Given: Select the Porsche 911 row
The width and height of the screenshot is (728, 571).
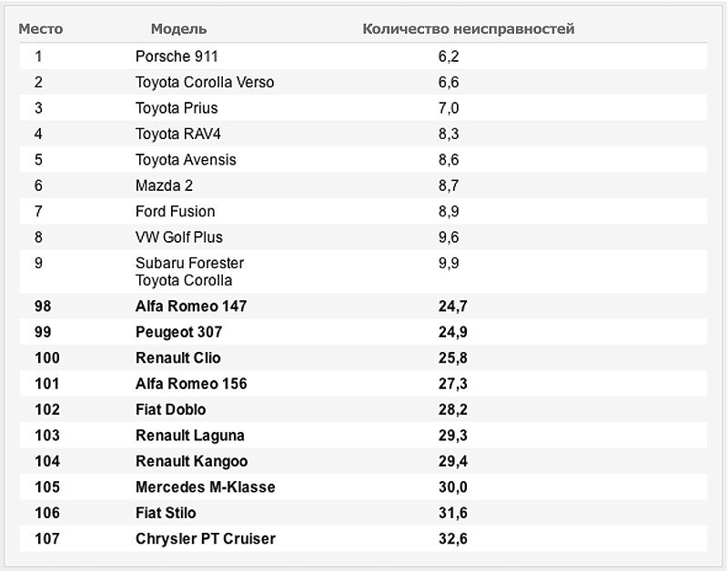Looking at the screenshot, I should point(363,56).
